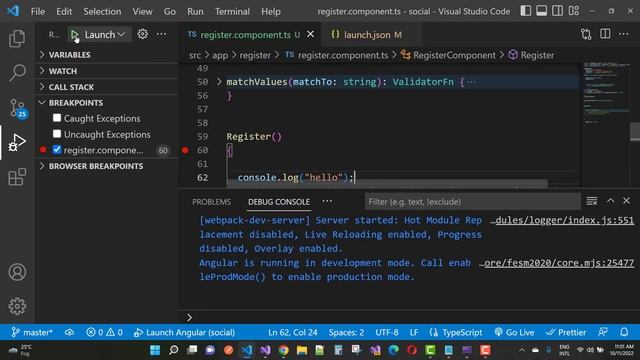The height and width of the screenshot is (360, 640).
Task: Change TypeScript language mode in status bar
Action: 462,332
